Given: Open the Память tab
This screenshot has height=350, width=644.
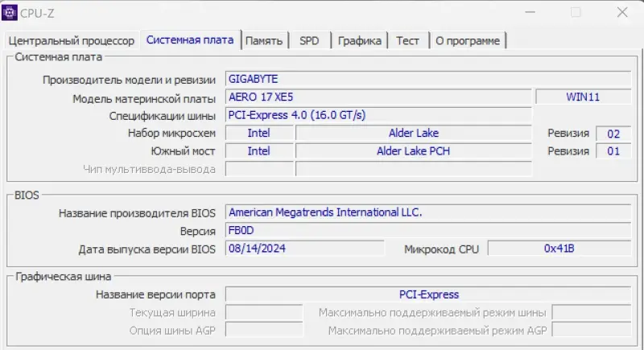Looking at the screenshot, I should tap(264, 41).
